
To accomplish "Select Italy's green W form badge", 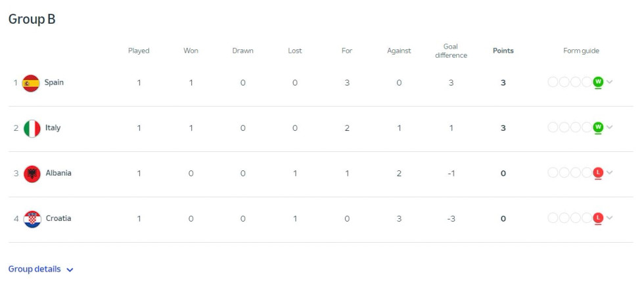I will tap(598, 127).
